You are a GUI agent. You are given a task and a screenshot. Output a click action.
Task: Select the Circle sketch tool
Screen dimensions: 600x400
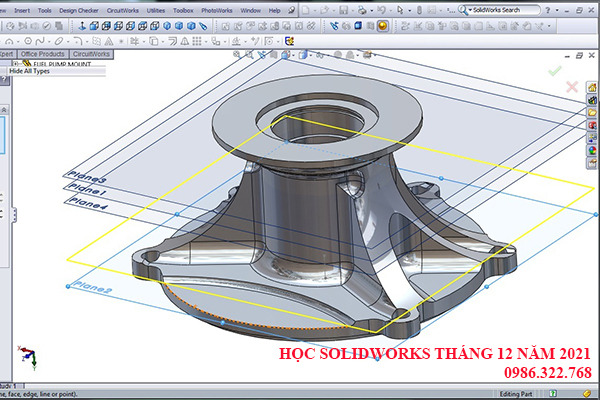tap(28, 41)
